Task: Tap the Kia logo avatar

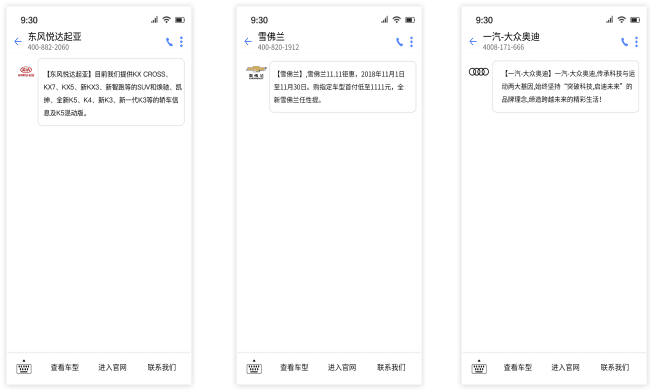Action: pyautogui.click(x=26, y=71)
